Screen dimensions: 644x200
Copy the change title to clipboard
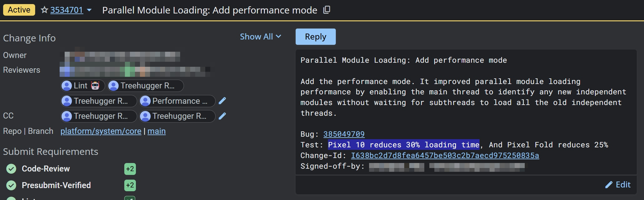click(327, 10)
